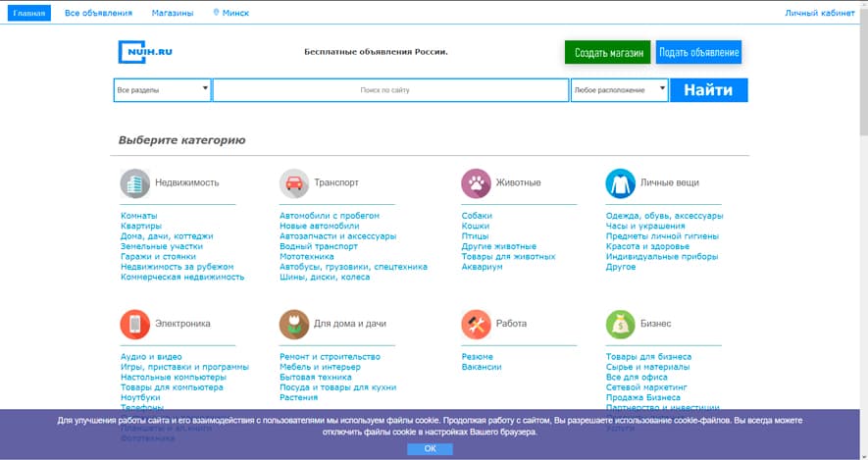Open Товары для бизнеса link
The width and height of the screenshot is (868, 460).
coord(648,357)
